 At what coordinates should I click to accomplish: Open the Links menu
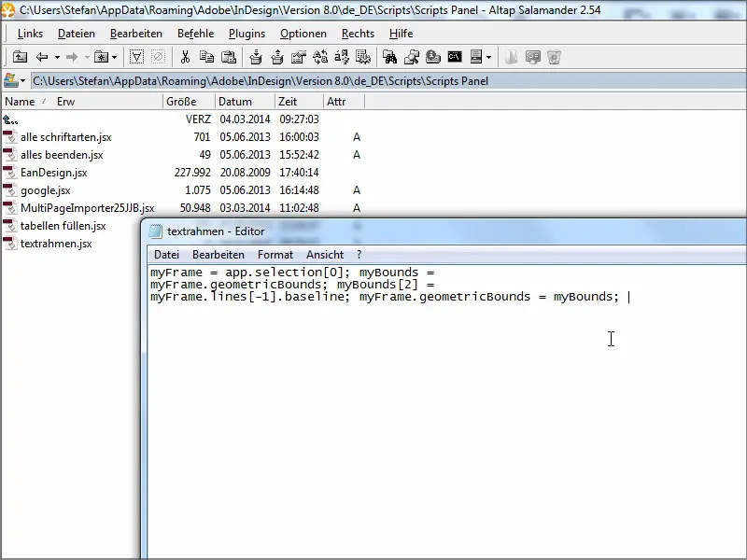30,34
